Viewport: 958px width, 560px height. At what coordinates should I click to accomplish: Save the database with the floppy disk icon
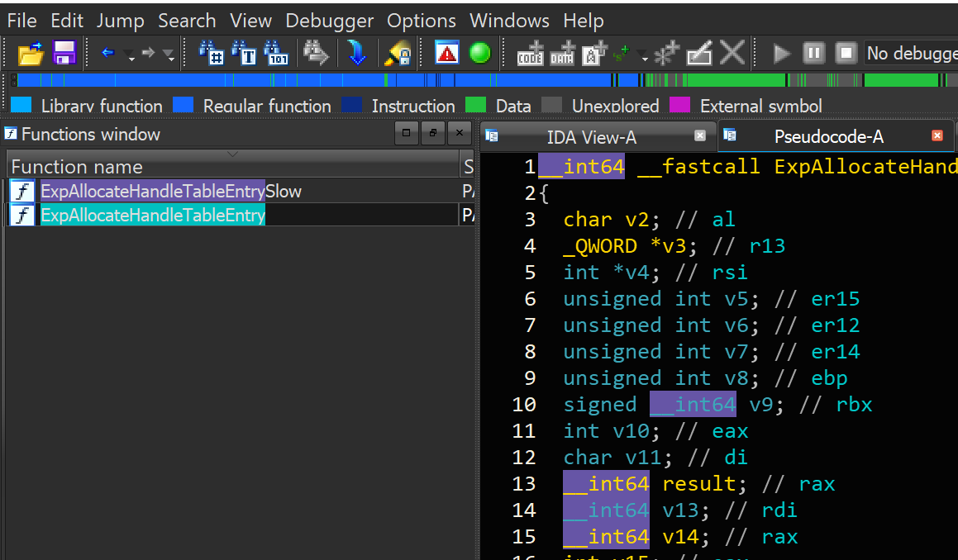(64, 53)
